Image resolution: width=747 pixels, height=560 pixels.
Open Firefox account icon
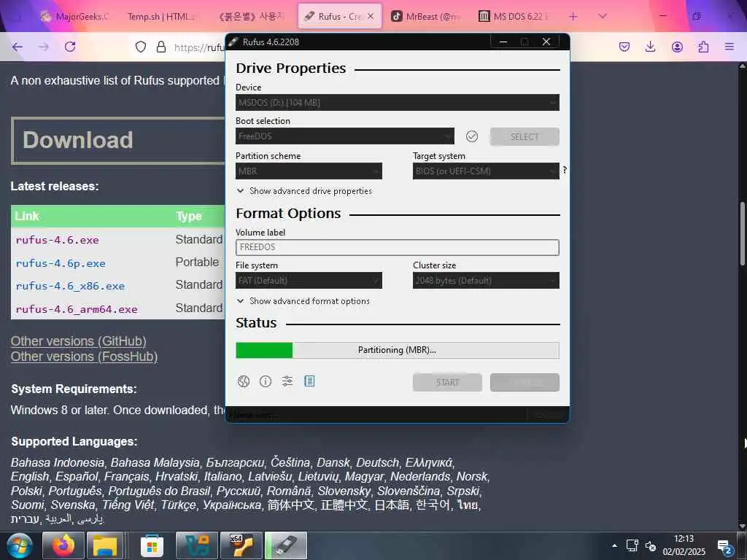pyautogui.click(x=677, y=47)
